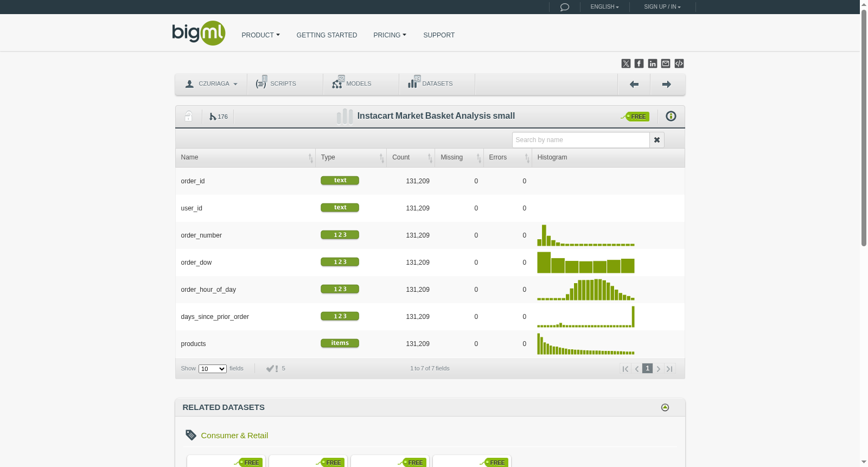Clear the field name search
This screenshot has height=467, width=868.
point(657,140)
